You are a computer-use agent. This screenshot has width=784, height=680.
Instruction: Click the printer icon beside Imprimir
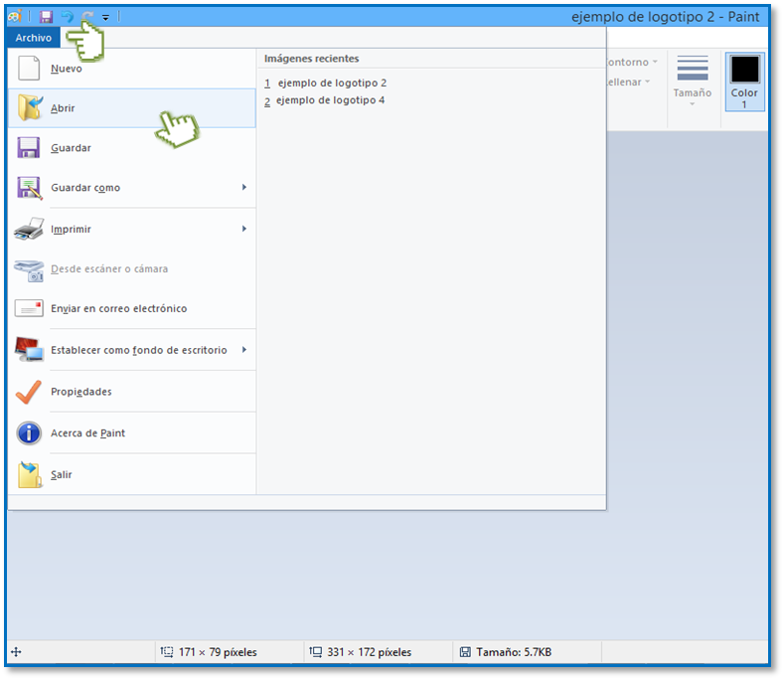coord(29,230)
